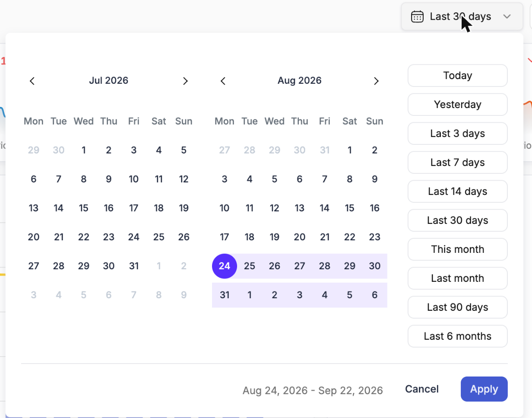Click the Aug 2026 month title
Screen dimensions: 532x418
(300, 80)
